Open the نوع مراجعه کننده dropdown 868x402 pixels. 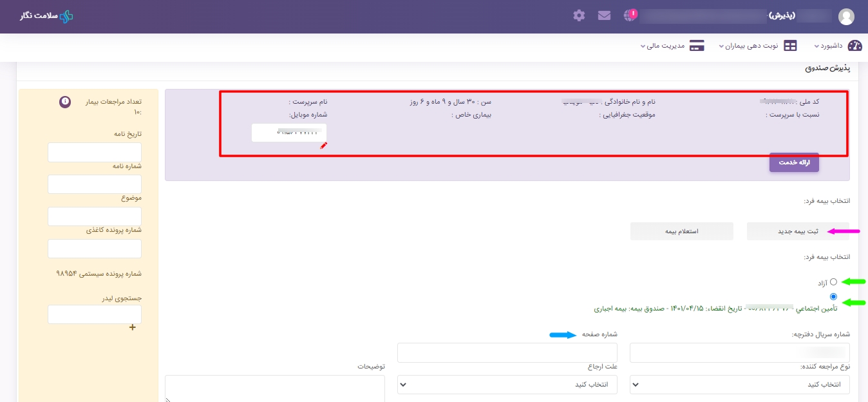739,384
